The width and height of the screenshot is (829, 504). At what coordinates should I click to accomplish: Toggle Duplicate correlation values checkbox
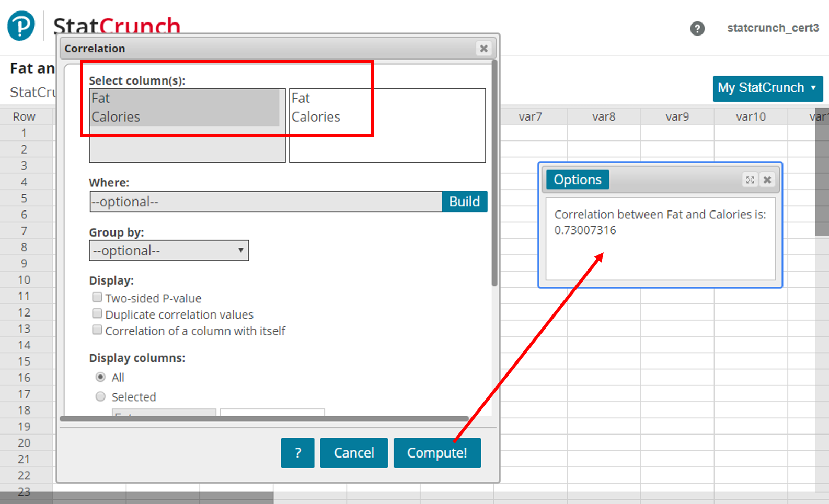(x=97, y=314)
